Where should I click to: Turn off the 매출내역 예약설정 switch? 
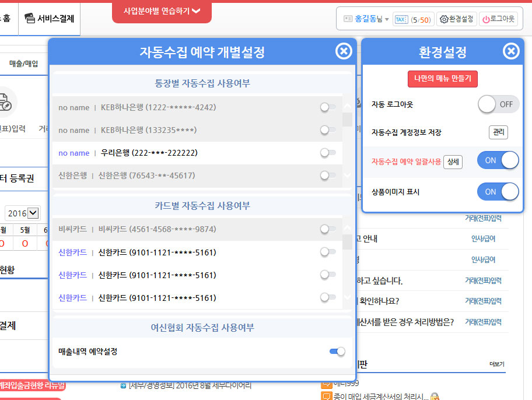point(337,352)
